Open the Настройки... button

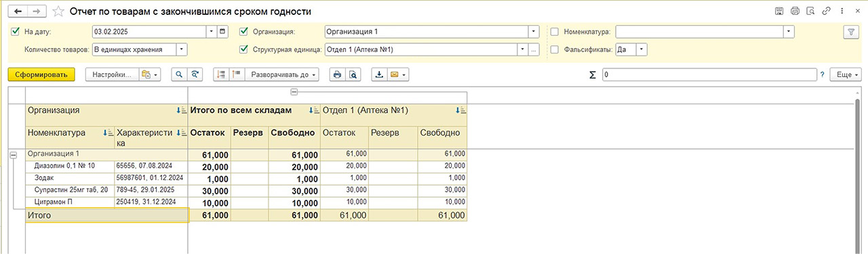tap(112, 75)
